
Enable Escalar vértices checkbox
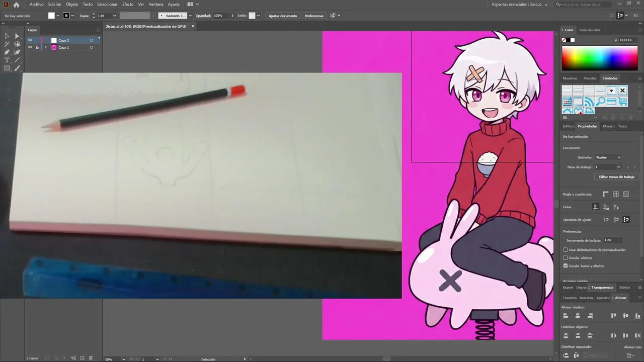point(566,257)
